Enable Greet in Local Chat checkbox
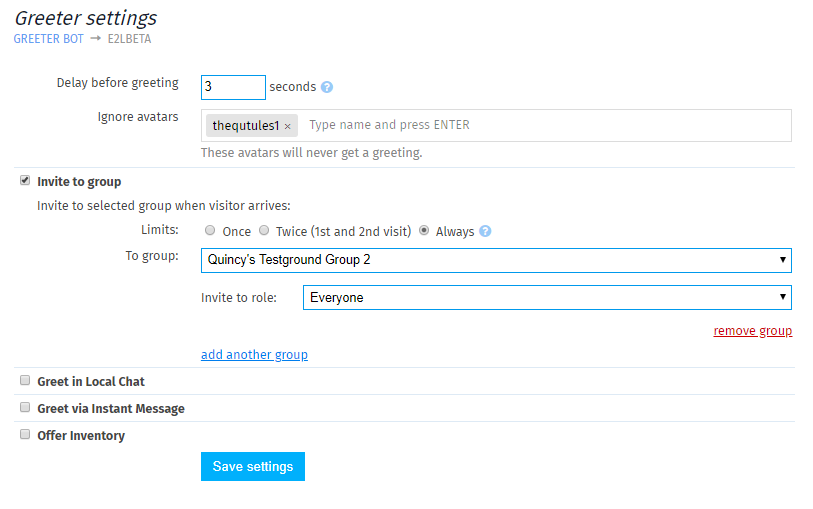 pos(25,380)
